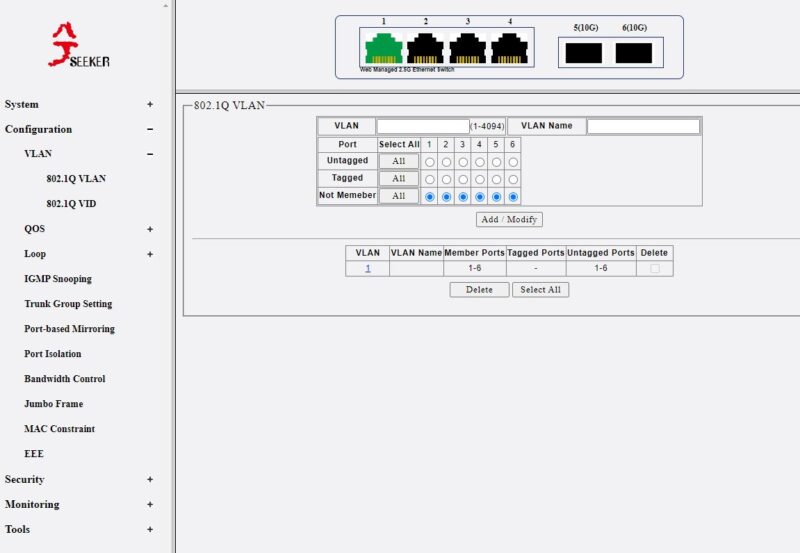This screenshot has height=553, width=800.
Task: Click the Seeker logo
Action: click(x=79, y=45)
